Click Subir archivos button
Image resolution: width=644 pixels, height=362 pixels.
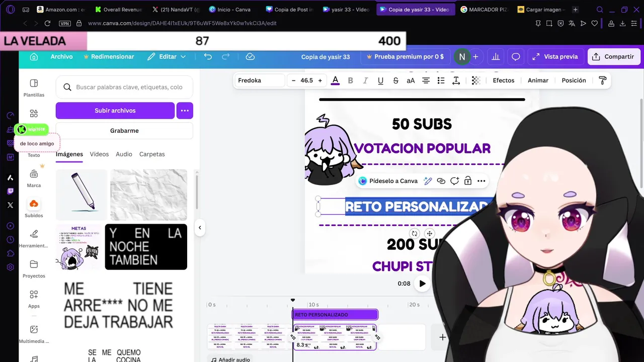[115, 111]
